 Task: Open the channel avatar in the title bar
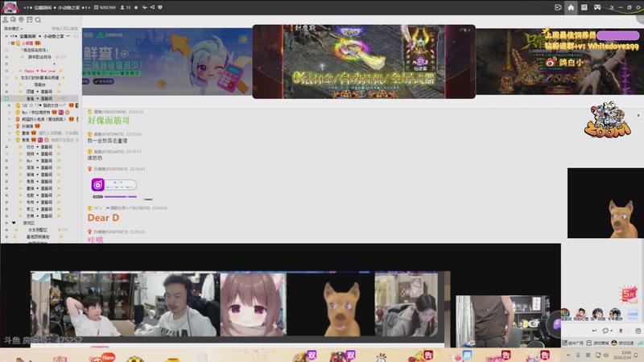tap(10, 7)
